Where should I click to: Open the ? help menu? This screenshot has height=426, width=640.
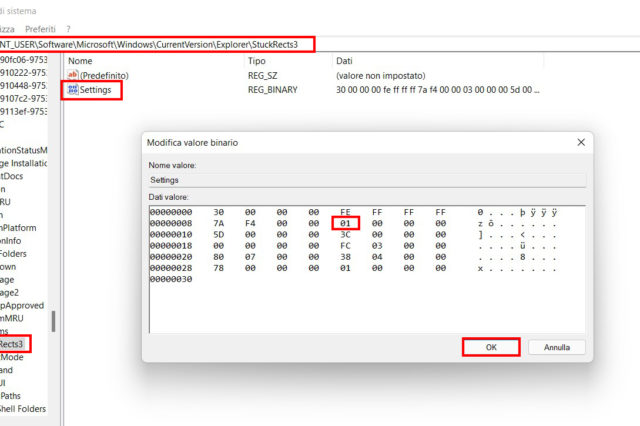(x=69, y=29)
